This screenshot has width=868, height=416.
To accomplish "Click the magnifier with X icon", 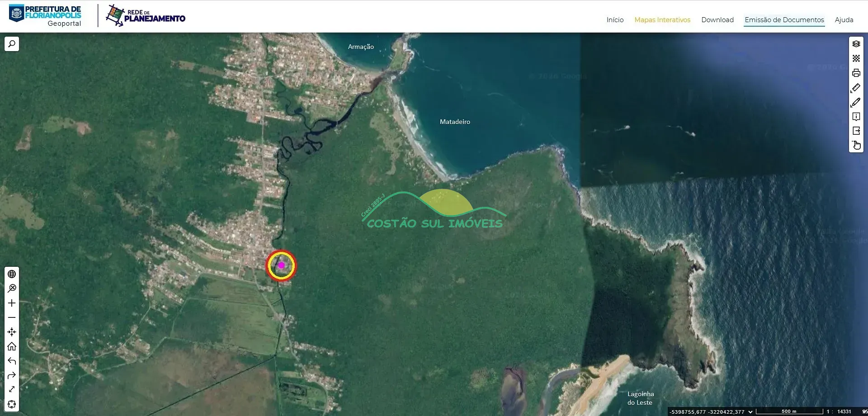I will [12, 288].
